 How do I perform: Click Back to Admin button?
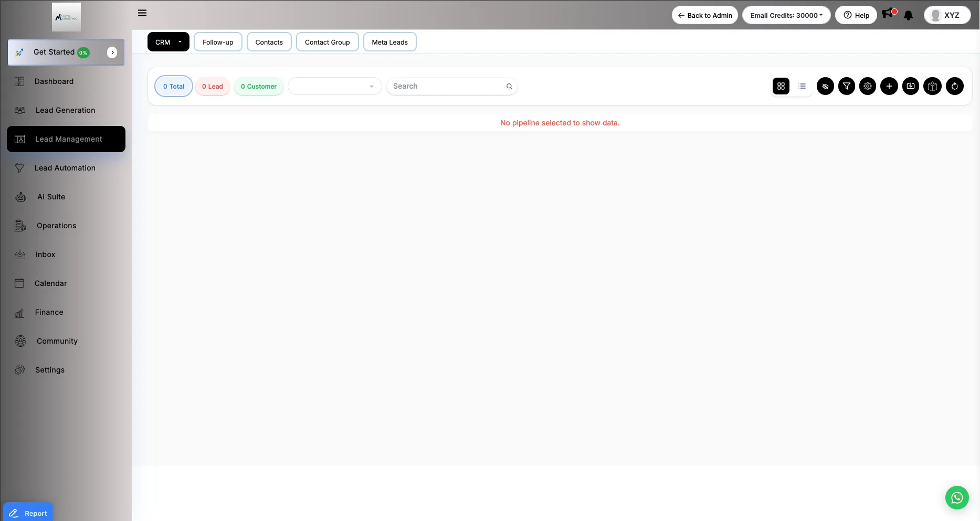click(x=704, y=15)
